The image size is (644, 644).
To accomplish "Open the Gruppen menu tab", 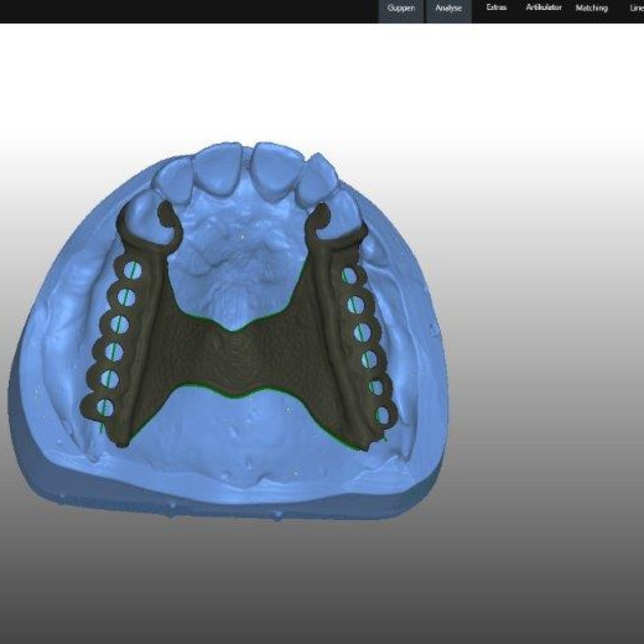I will tap(401, 9).
